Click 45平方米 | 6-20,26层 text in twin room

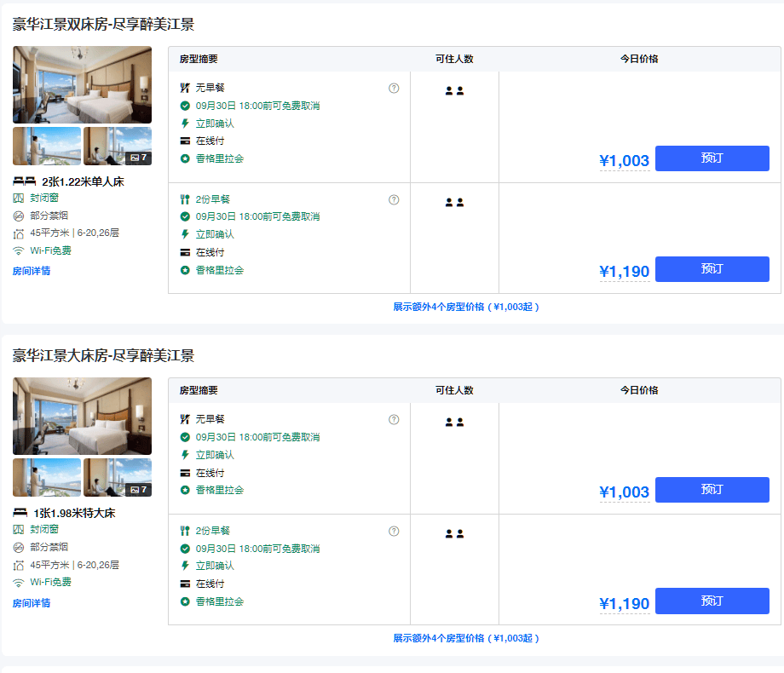pos(74,233)
